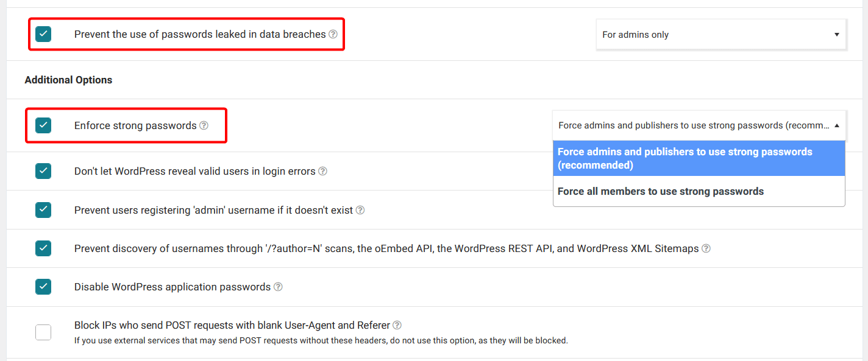Click the 'Enforce strong passwords' label text
Screen dimensions: 868x361
pyautogui.click(x=135, y=125)
